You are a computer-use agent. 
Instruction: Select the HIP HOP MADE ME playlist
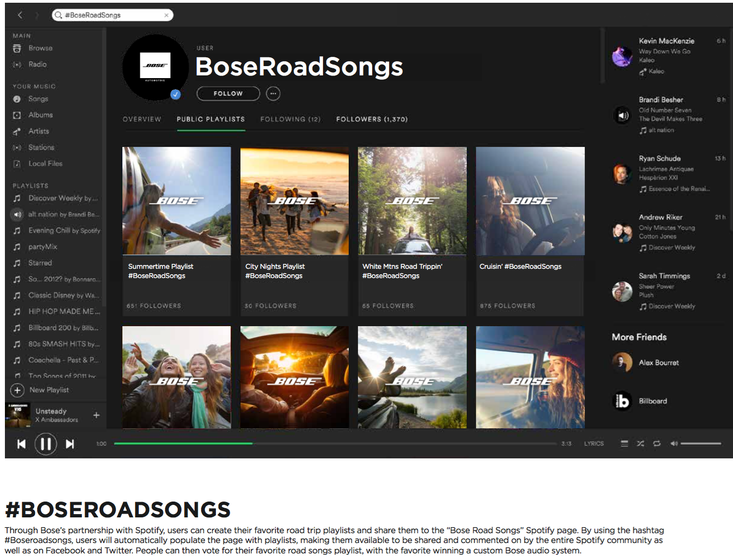(x=64, y=311)
